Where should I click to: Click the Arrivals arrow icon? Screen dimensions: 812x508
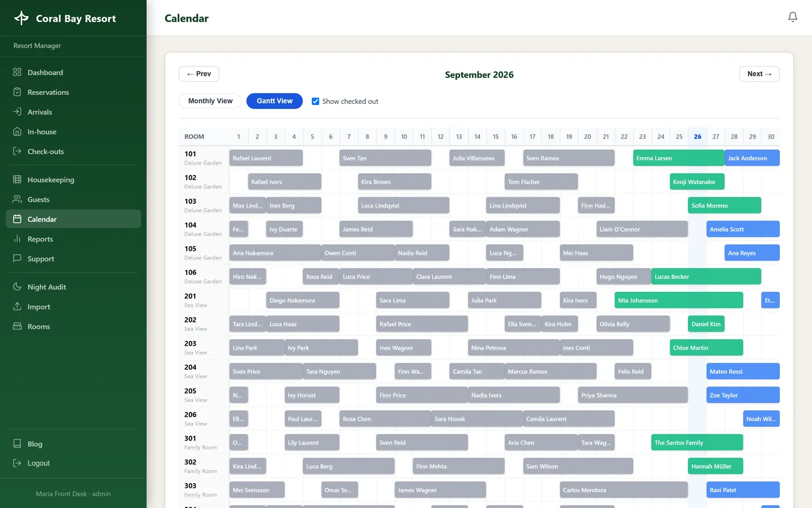click(x=17, y=112)
